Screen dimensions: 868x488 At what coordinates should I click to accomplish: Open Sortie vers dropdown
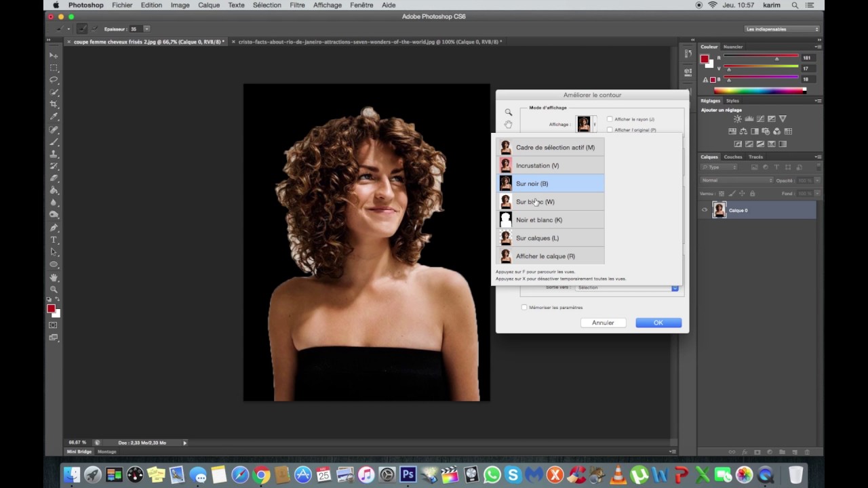627,287
